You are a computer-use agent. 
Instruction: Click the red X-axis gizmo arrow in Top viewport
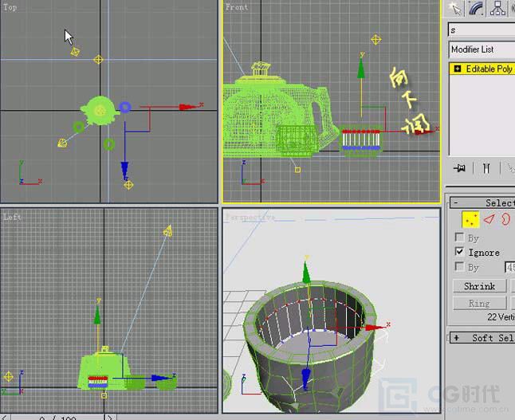click(x=187, y=107)
